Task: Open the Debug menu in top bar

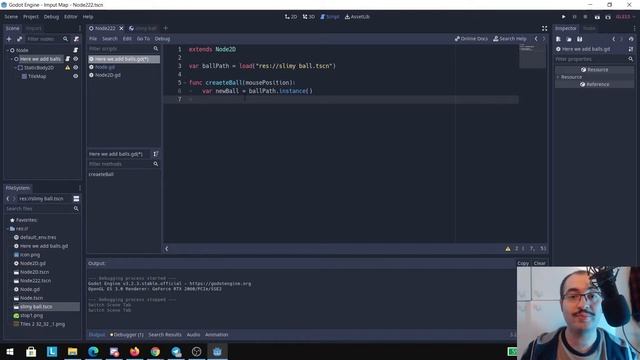Action: click(x=51, y=17)
